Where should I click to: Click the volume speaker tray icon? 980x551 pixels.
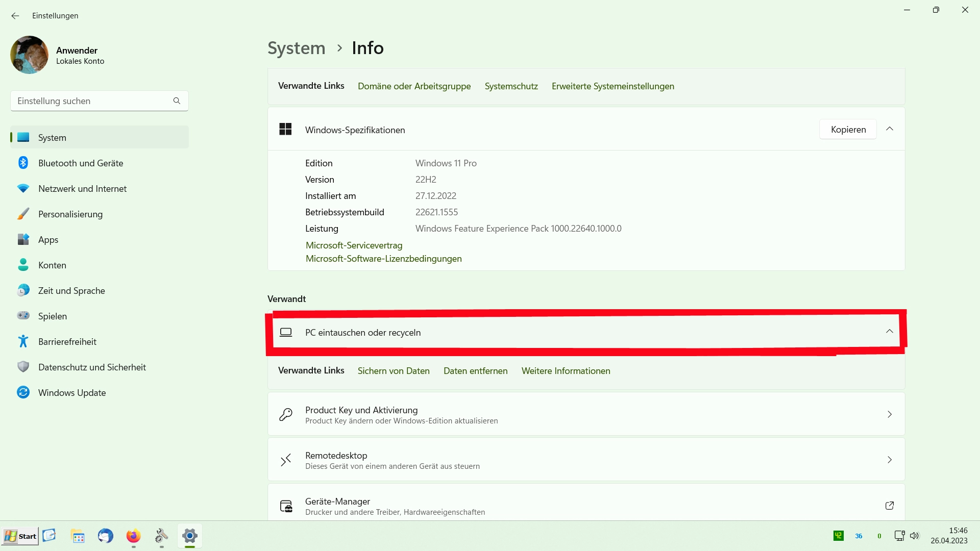click(914, 536)
